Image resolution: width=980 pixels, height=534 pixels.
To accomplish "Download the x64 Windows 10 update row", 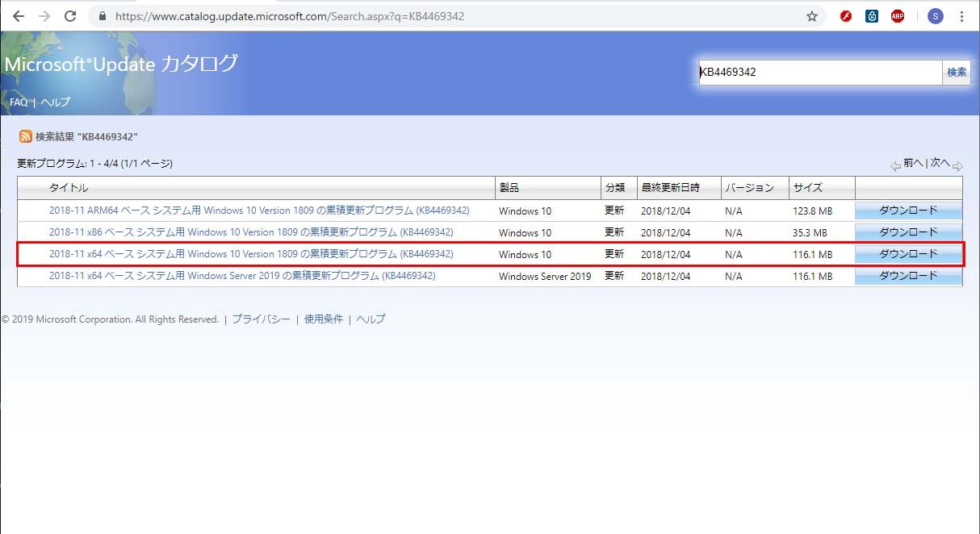I will 908,254.
